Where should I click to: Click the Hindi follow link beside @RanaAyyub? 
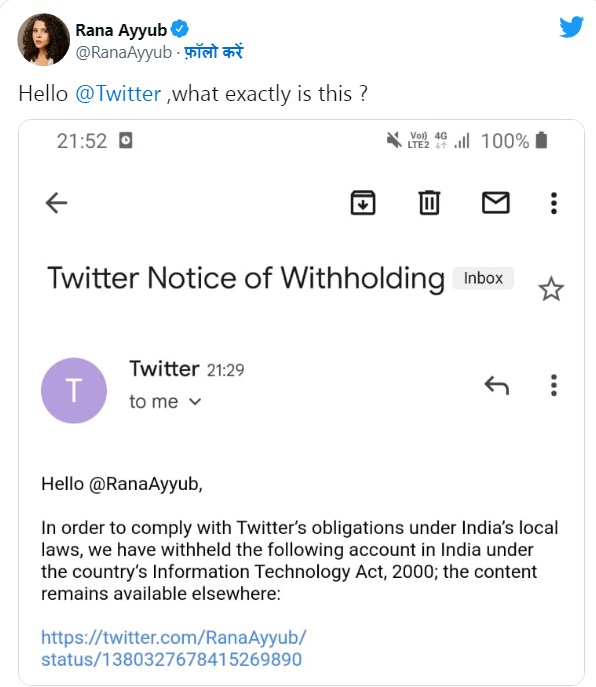(x=213, y=53)
